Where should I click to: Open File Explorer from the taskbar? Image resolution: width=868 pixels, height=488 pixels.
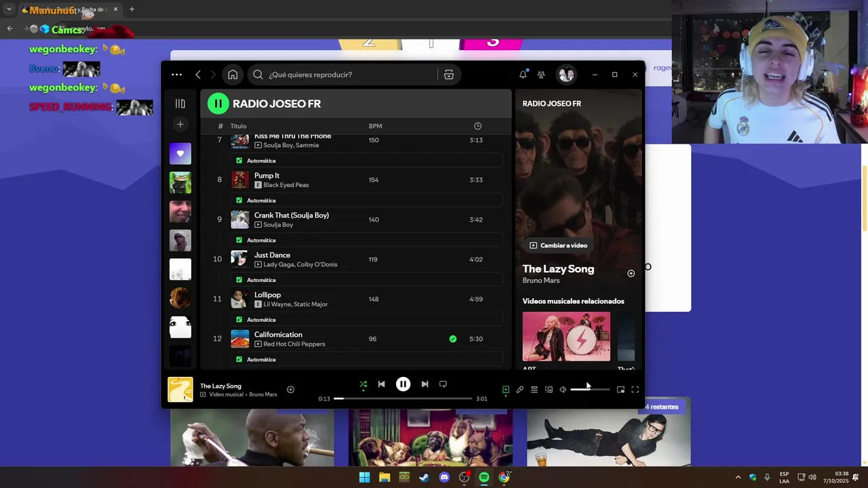point(384,477)
